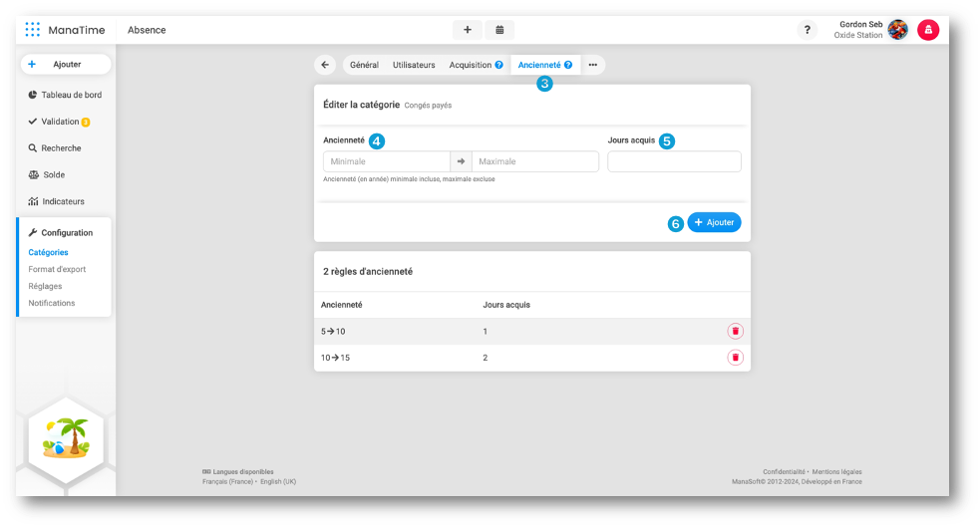Click the palm tree island illustration
This screenshot has height=527, width=980.
(x=66, y=437)
